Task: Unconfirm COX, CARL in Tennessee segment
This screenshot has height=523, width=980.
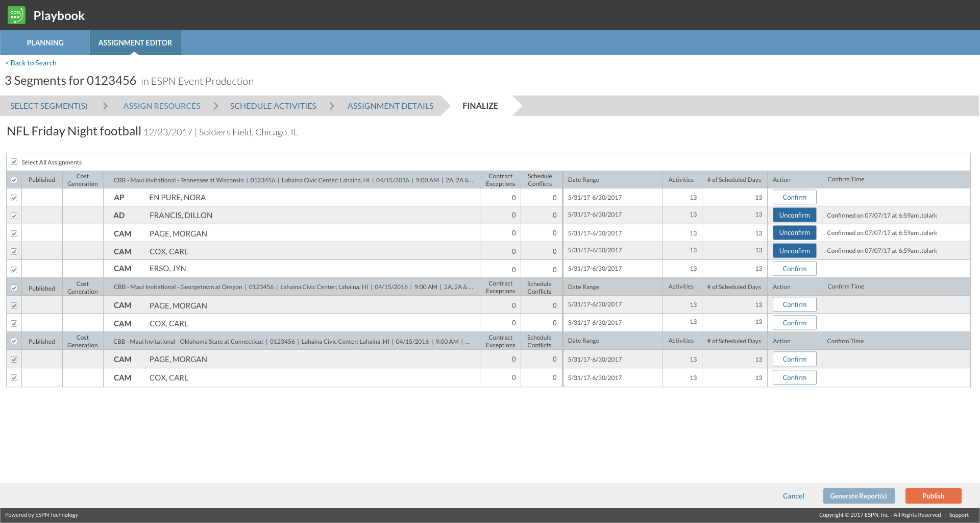Action: click(794, 251)
